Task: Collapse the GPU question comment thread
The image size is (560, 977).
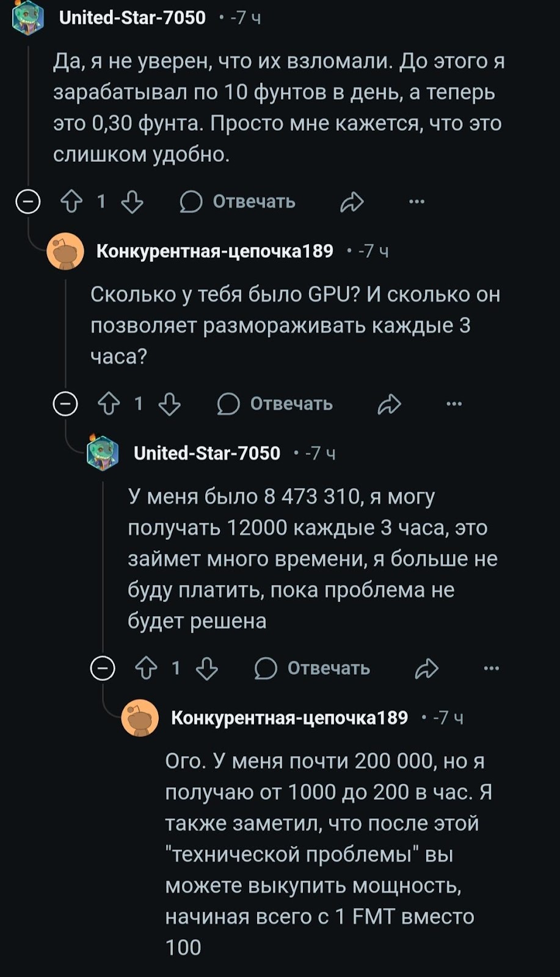Action: tap(65, 404)
